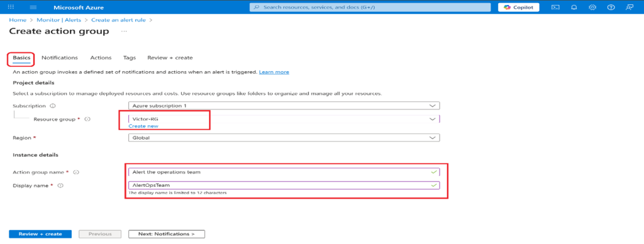Switch to the Notifications tab
This screenshot has height=244, width=644.
coord(60,58)
